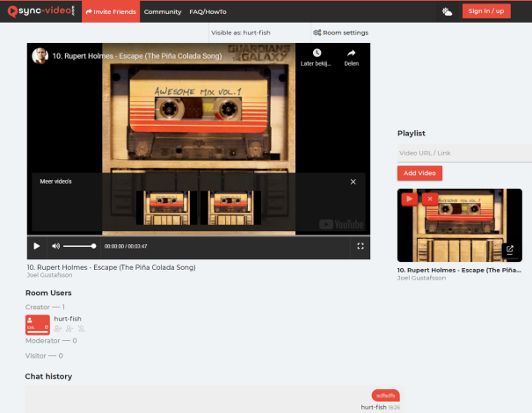Click the Joel Gustafsson name under the playlist
The height and width of the screenshot is (413, 532).
(x=421, y=278)
